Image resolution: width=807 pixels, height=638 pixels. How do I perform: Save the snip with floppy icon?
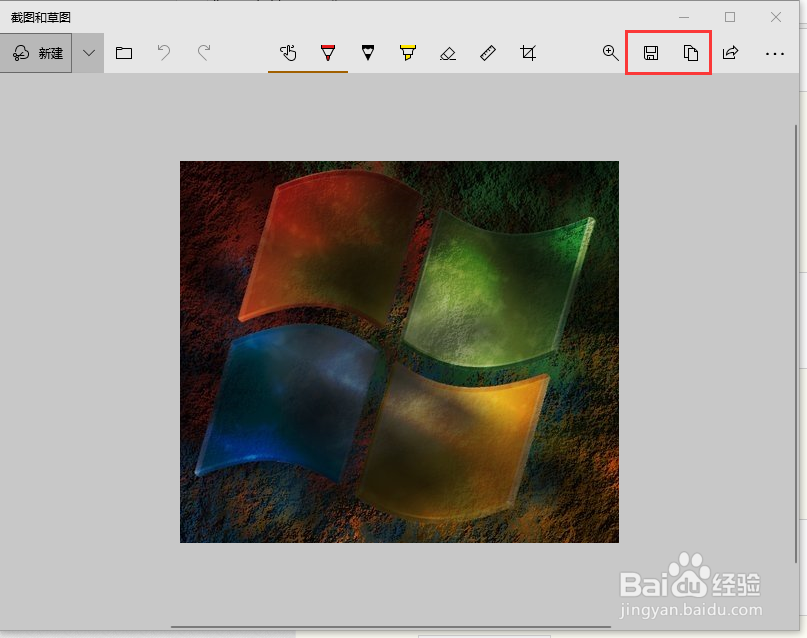click(x=651, y=53)
